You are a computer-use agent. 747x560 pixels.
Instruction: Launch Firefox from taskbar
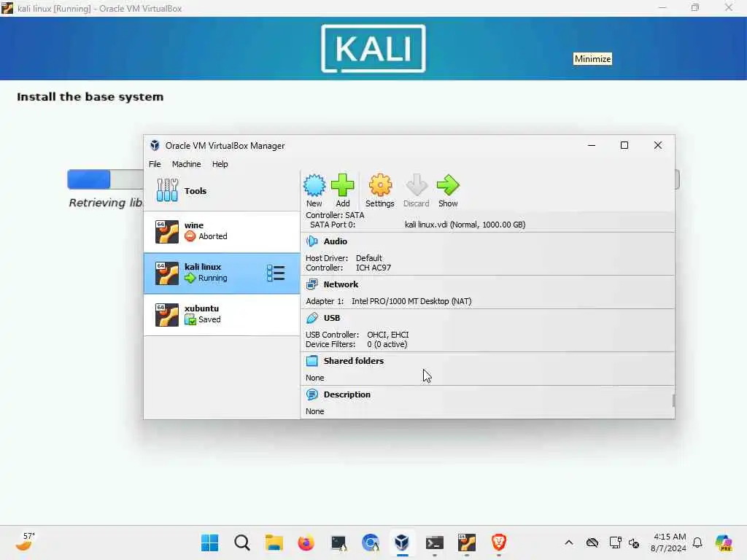coord(306,542)
